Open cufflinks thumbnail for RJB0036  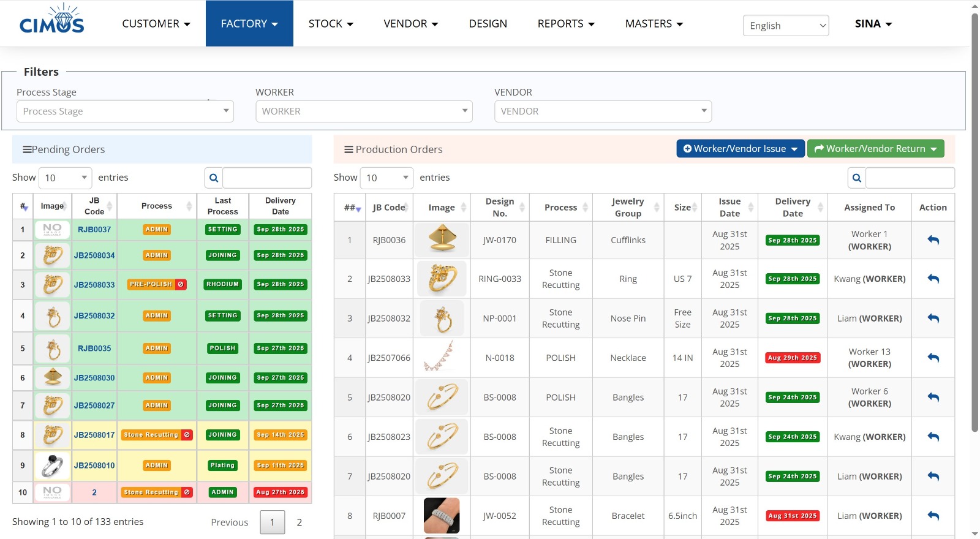click(442, 239)
